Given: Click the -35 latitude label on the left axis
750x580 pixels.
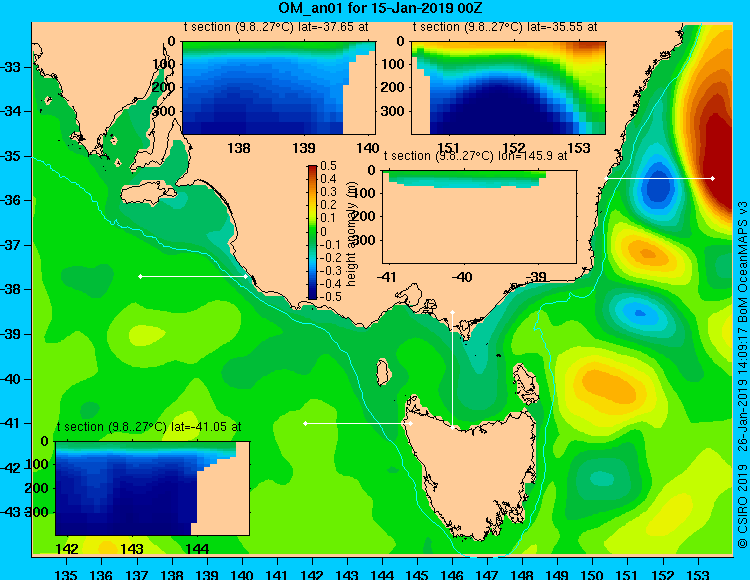Looking at the screenshot, I should click(11, 156).
